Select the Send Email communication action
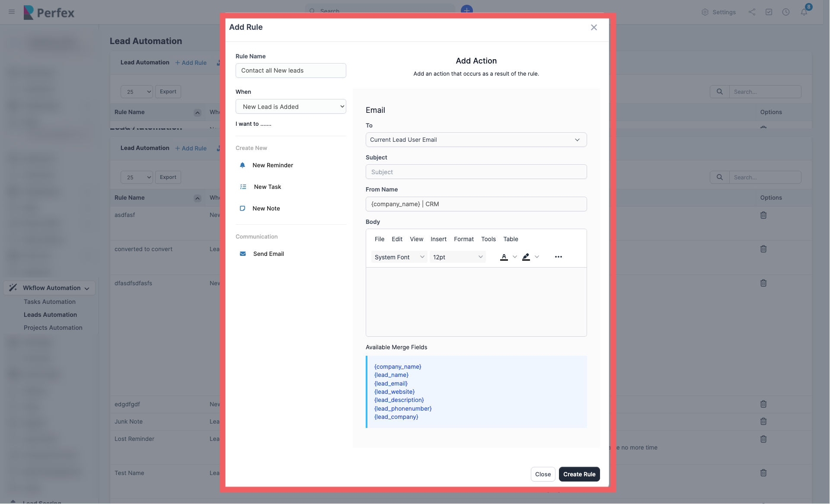This screenshot has width=830, height=504. point(268,254)
